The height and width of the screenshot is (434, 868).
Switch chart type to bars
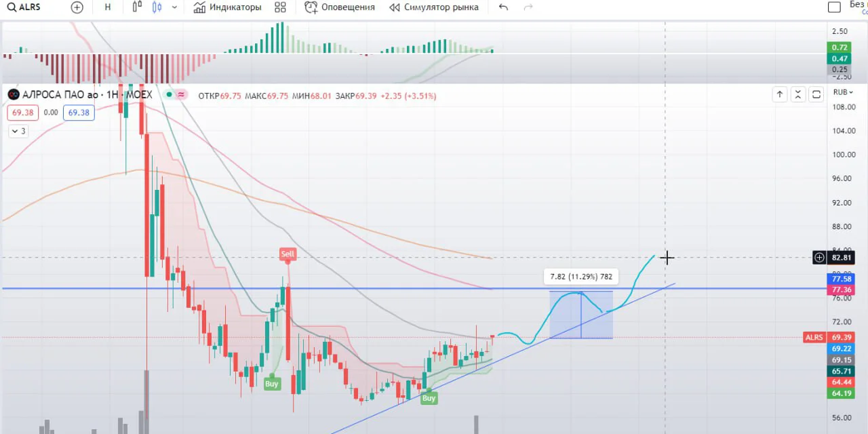(x=138, y=7)
